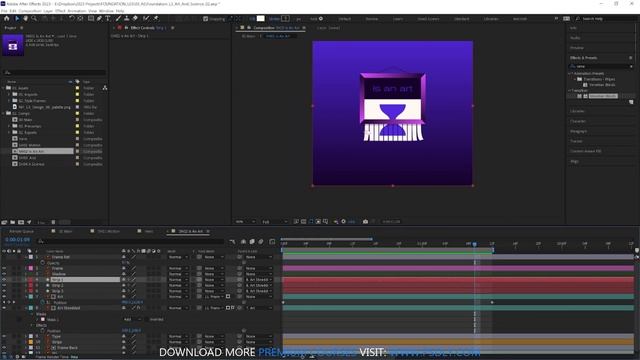Select the Type tool

[x=108, y=18]
